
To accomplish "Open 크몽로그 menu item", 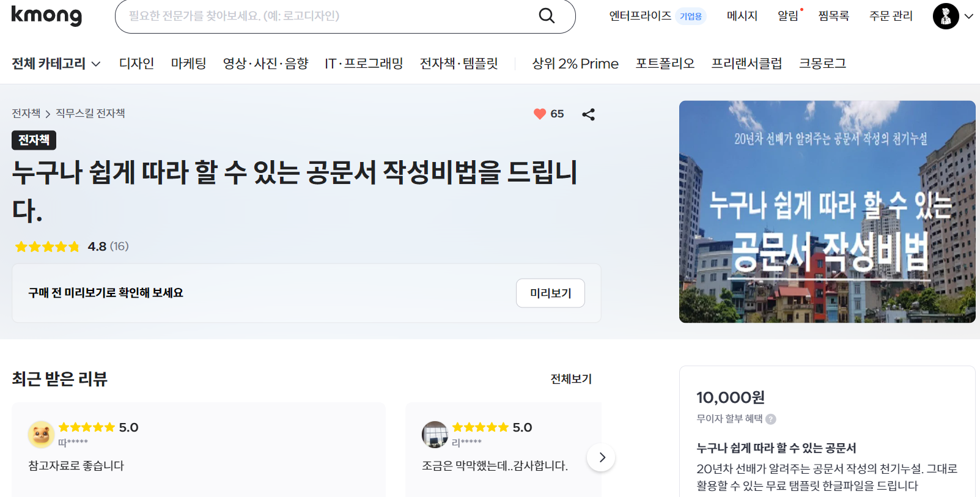I will coord(822,64).
